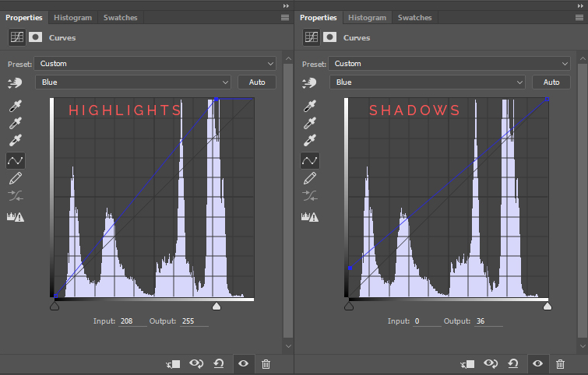Click the Curves adjustment icon in right panel

click(312, 37)
